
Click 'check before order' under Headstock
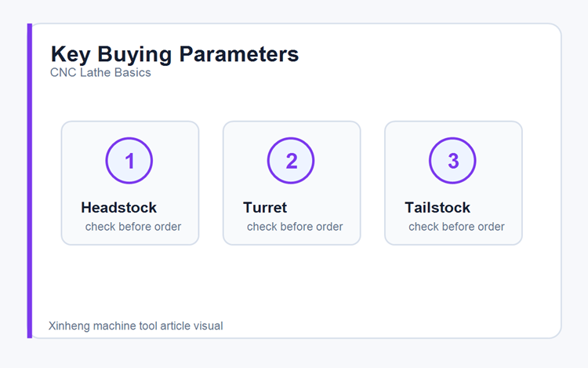(133, 227)
